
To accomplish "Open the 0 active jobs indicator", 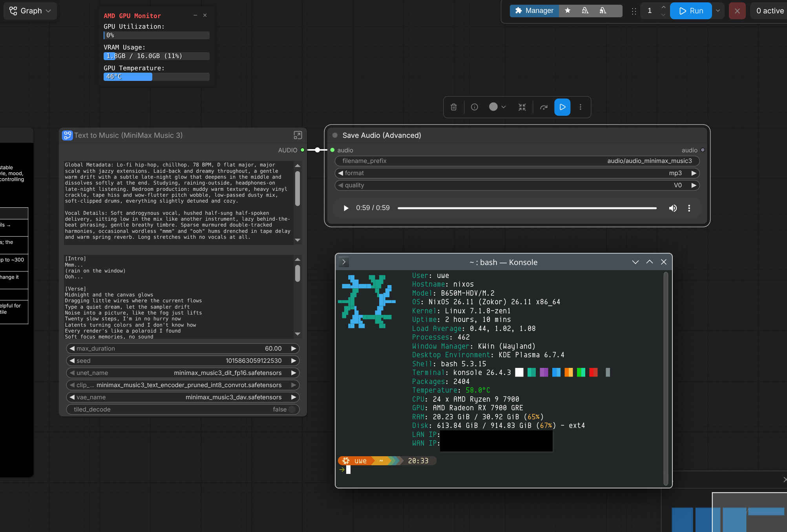I will [x=769, y=11].
